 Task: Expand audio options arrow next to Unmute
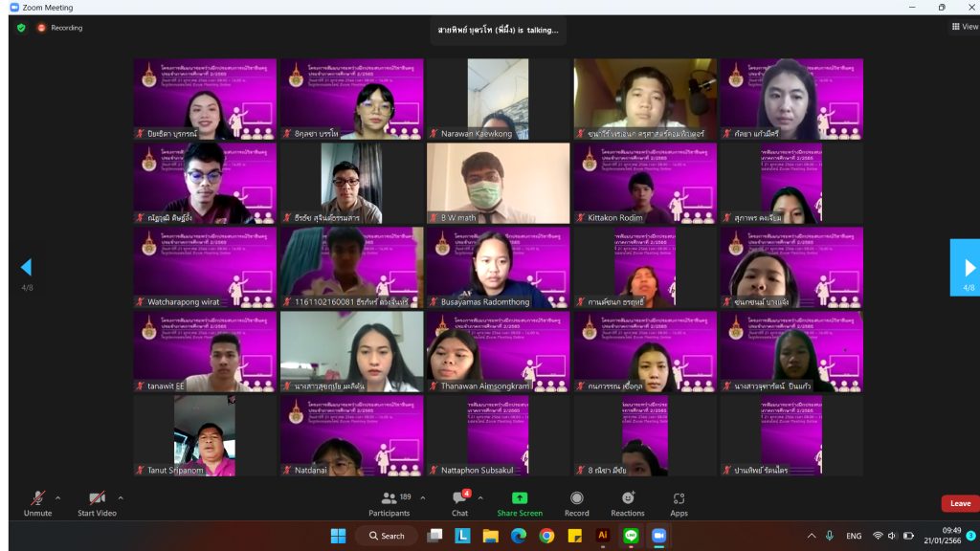tap(57, 497)
